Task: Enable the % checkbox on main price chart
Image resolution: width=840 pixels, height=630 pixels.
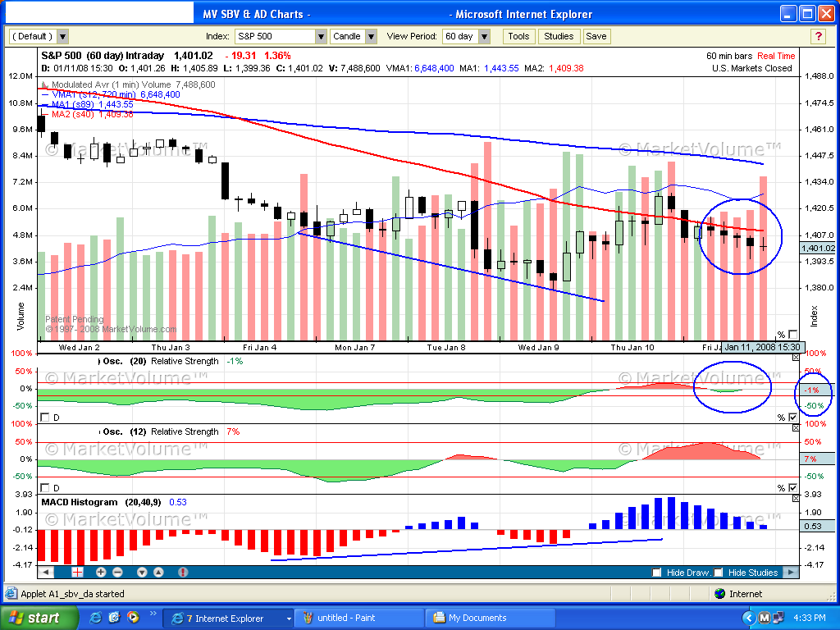Action: click(793, 334)
